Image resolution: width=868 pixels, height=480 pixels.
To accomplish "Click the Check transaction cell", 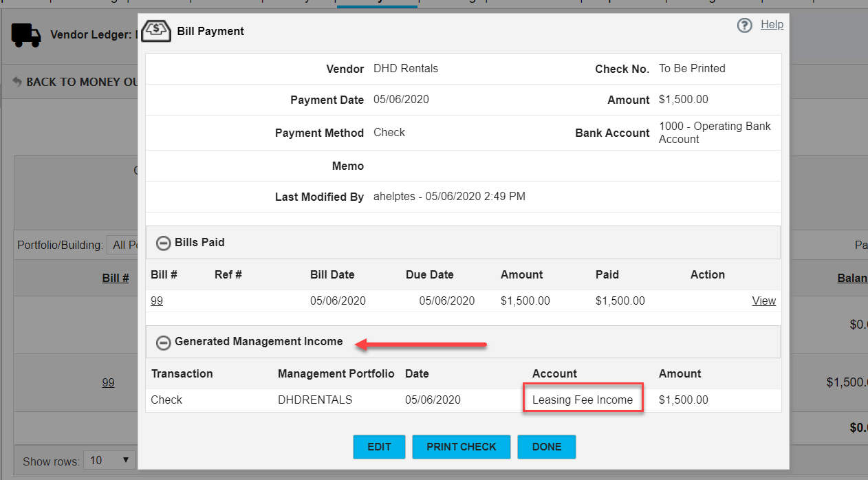I will (x=166, y=400).
